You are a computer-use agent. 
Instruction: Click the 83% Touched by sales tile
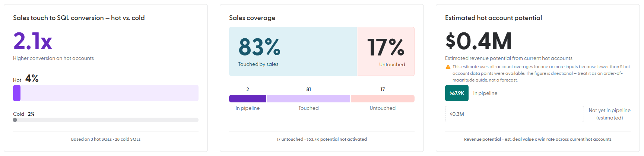tap(293, 51)
